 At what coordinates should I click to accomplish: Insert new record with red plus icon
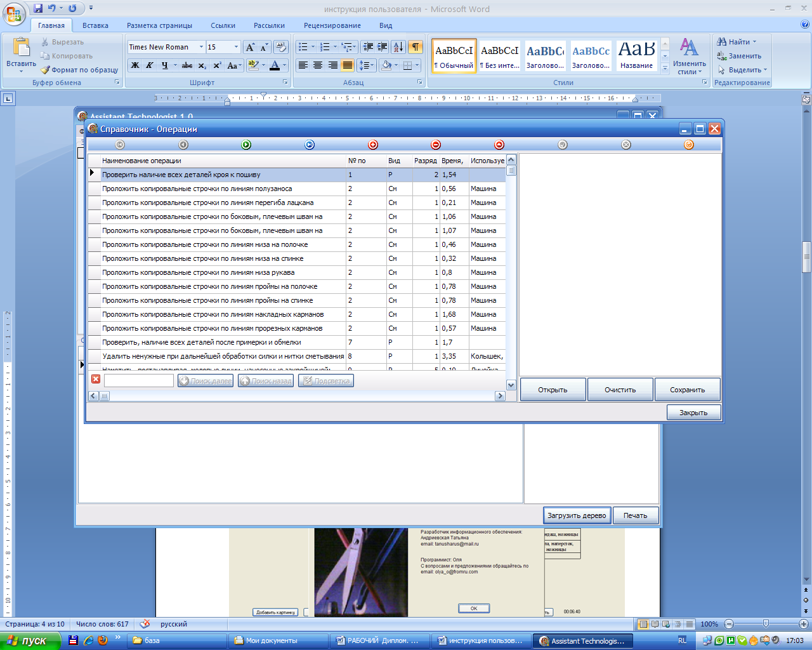pyautogui.click(x=373, y=145)
